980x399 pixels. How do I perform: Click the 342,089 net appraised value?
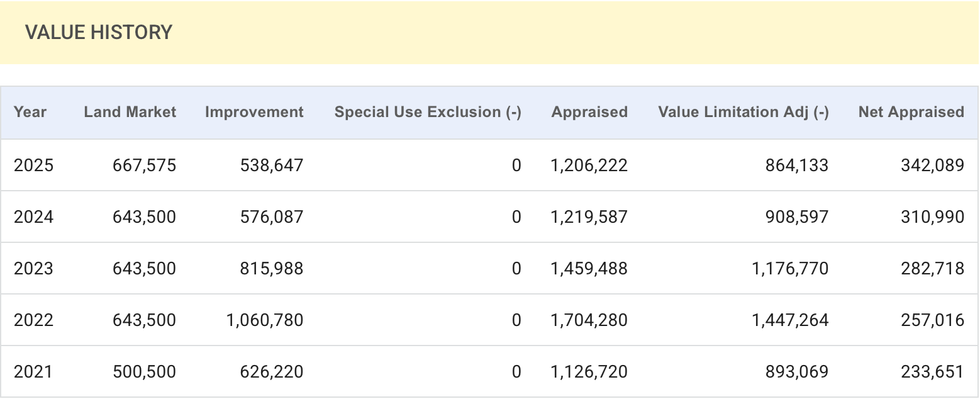(x=932, y=166)
